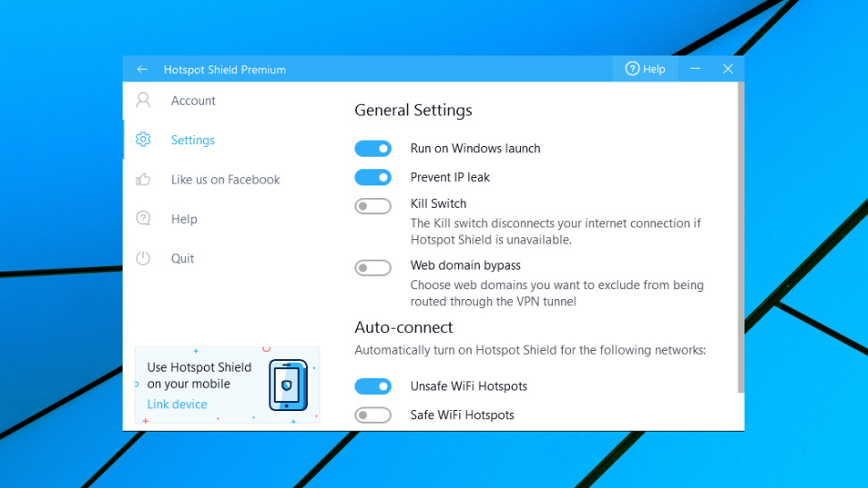Click the Quit power icon
Image resolution: width=868 pixels, height=488 pixels.
[x=143, y=258]
